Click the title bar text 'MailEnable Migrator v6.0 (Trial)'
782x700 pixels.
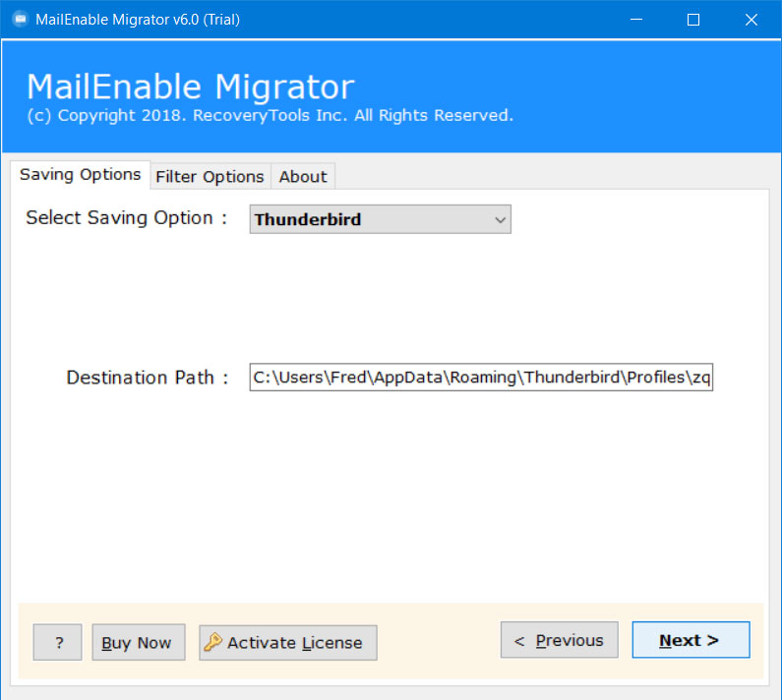(139, 20)
